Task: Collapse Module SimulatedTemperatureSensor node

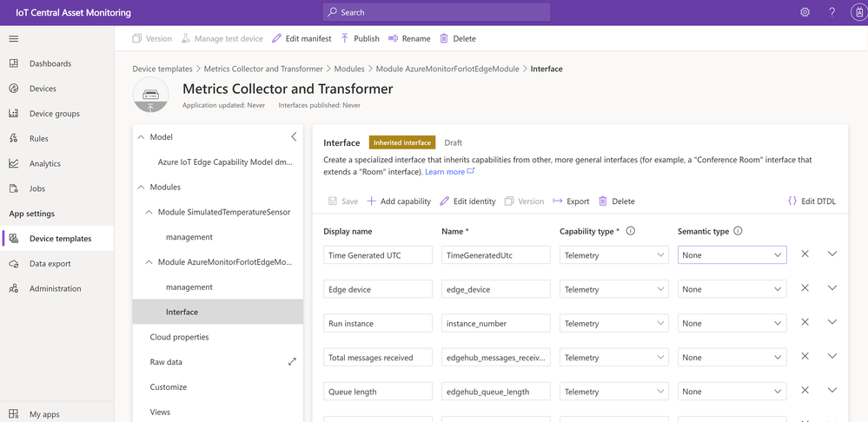Action: 149,213
